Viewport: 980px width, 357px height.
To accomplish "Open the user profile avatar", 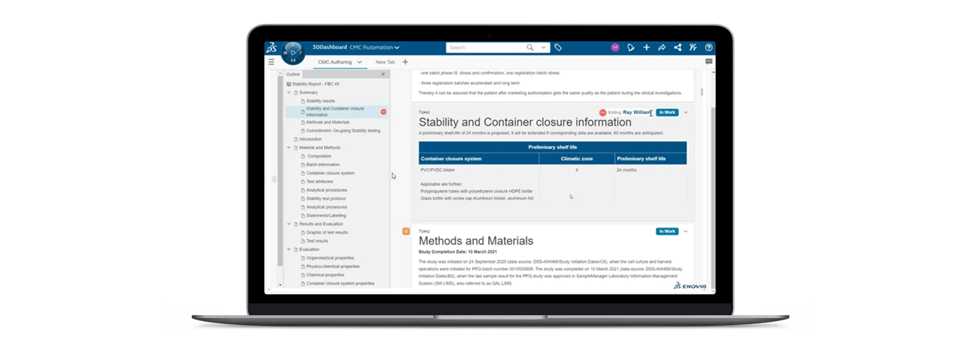I will pos(615,47).
